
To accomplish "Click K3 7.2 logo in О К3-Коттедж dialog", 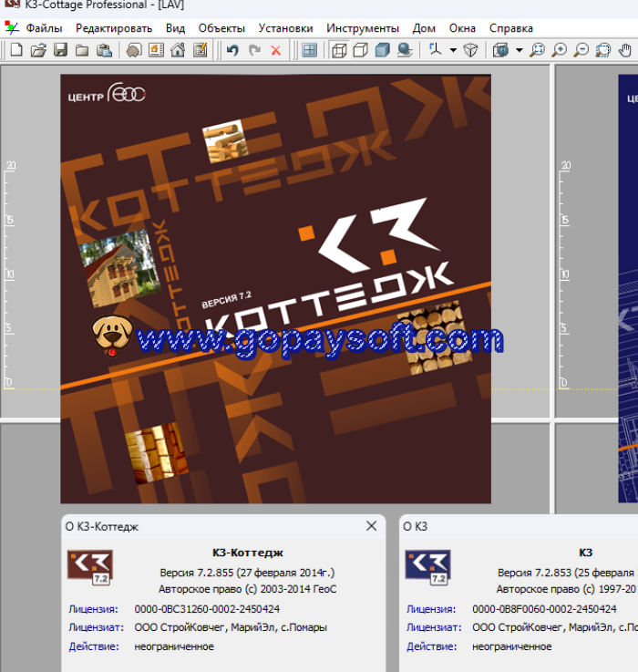I will pyautogui.click(x=90, y=567).
